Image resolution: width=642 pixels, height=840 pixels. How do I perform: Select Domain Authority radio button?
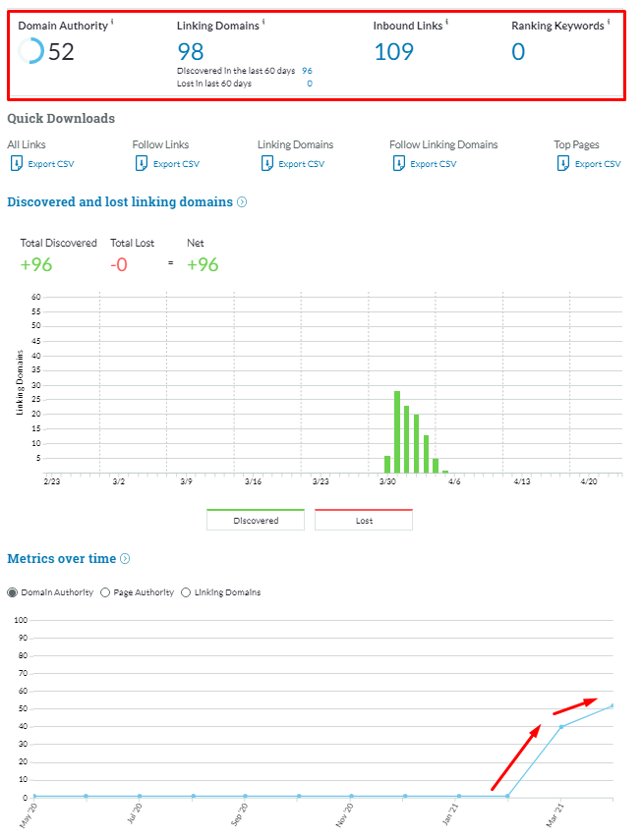[x=12, y=592]
